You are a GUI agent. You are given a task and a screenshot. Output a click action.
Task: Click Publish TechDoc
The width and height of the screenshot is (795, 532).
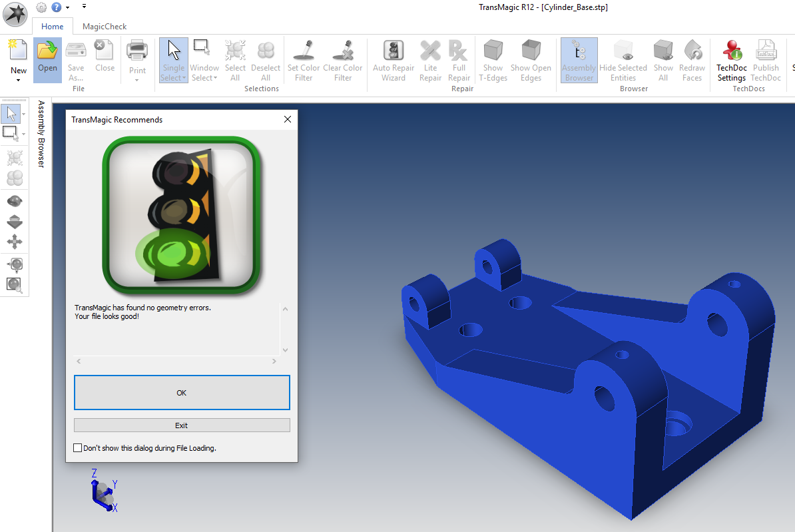pos(766,60)
